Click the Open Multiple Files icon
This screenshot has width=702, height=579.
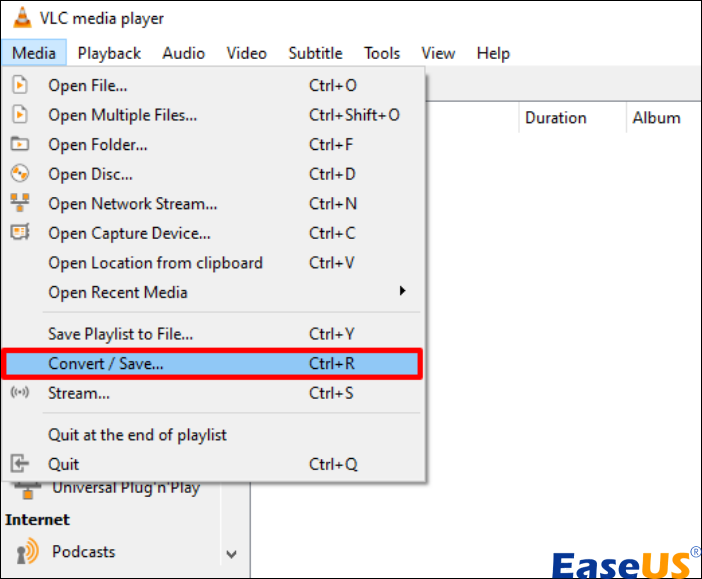click(x=20, y=115)
